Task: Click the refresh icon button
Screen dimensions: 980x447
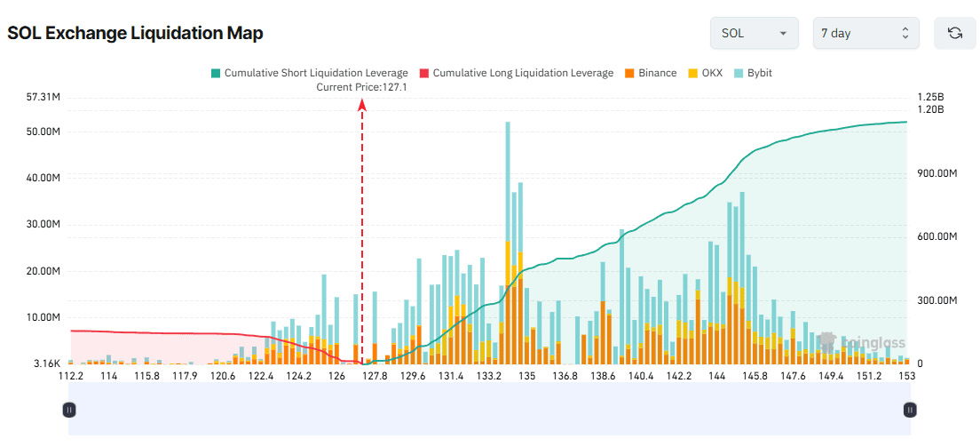Action: tap(954, 33)
